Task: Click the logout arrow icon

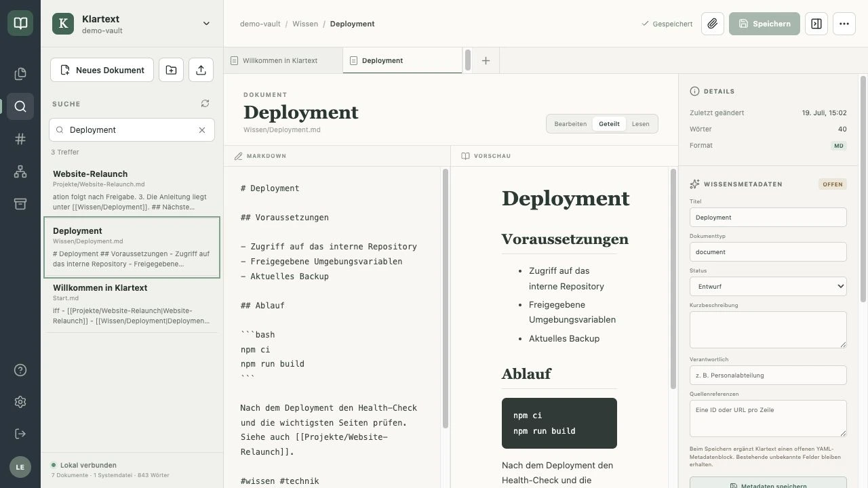Action: coord(20,434)
